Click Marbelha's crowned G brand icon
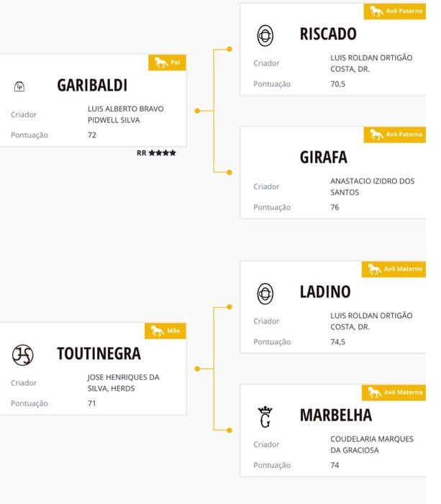Image resolution: width=441 pixels, height=504 pixels. point(265,416)
